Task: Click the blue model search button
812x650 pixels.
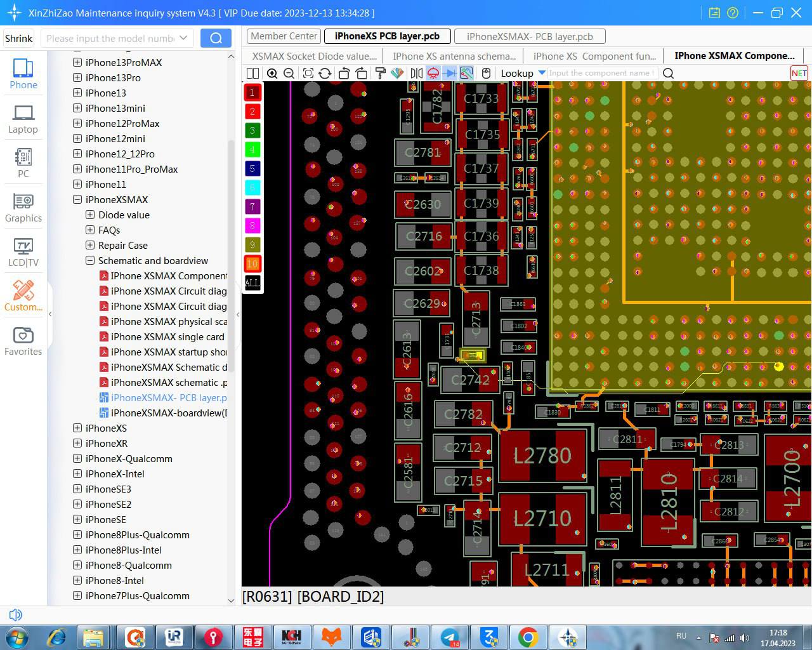Action: click(216, 38)
